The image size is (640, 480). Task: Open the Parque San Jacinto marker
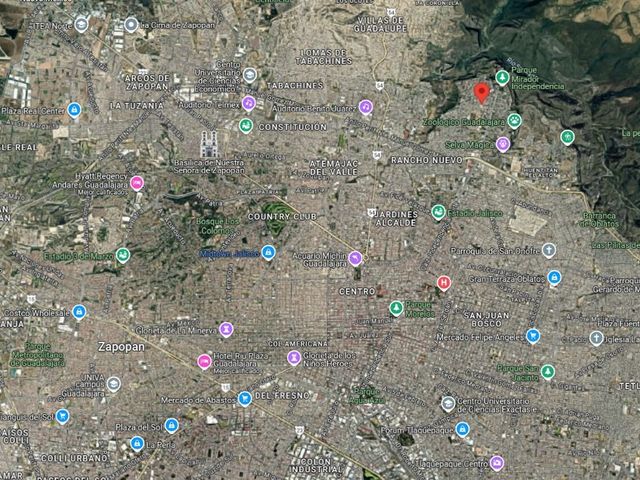click(548, 372)
